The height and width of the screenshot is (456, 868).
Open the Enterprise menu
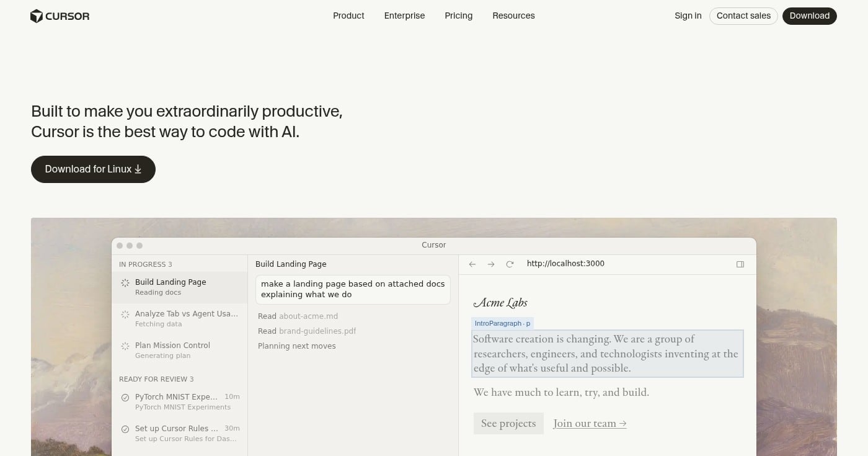(404, 16)
